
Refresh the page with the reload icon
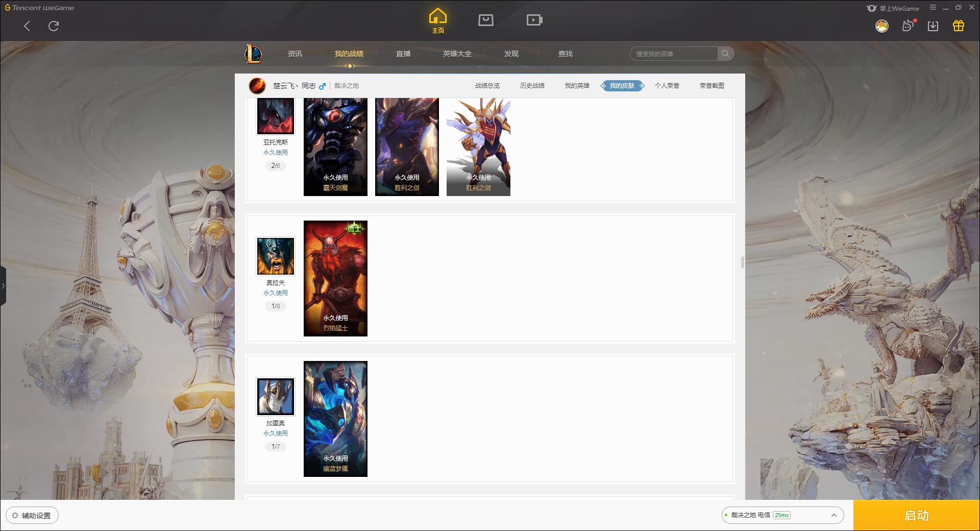click(x=54, y=26)
